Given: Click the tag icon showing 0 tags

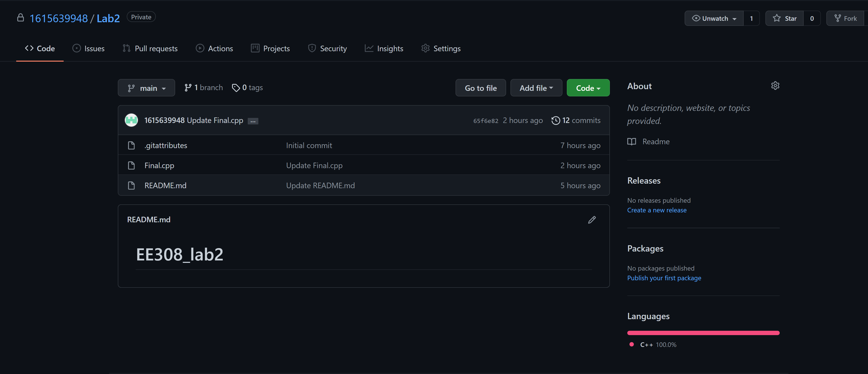Looking at the screenshot, I should tap(236, 88).
